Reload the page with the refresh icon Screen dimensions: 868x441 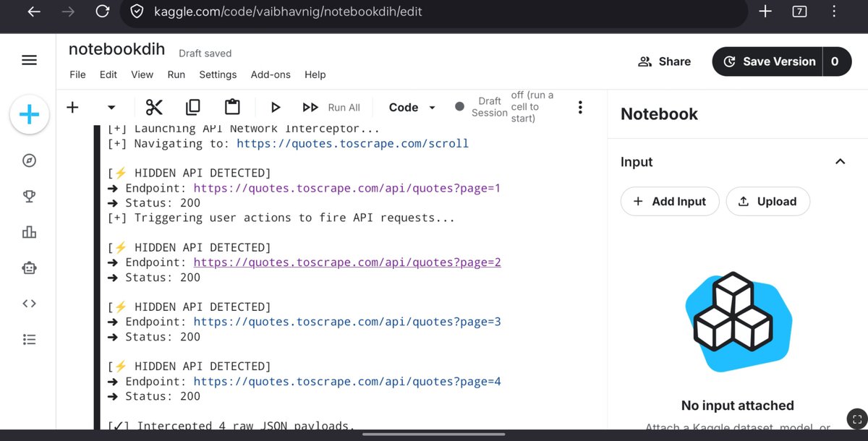pyautogui.click(x=103, y=12)
